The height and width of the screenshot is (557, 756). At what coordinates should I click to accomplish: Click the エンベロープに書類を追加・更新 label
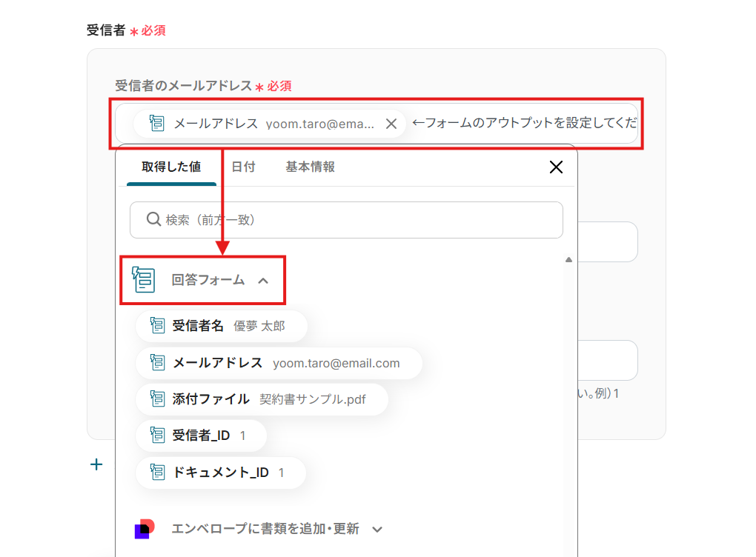tap(265, 529)
